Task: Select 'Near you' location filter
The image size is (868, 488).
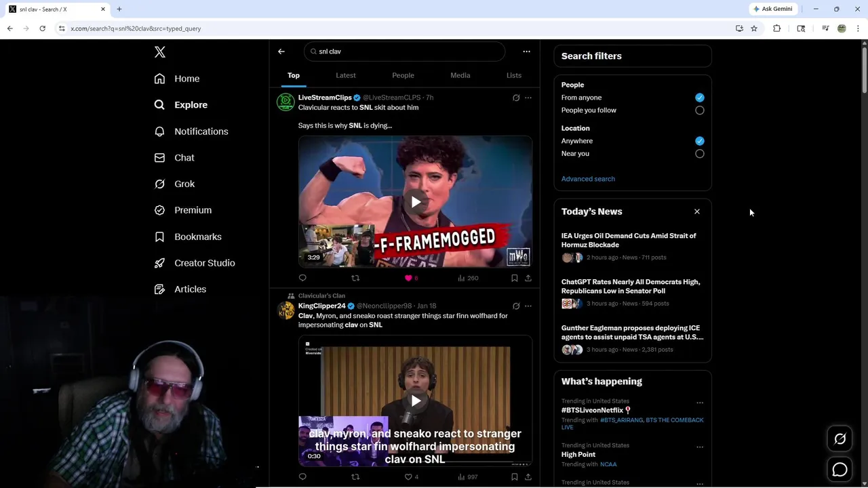Action: (x=700, y=154)
